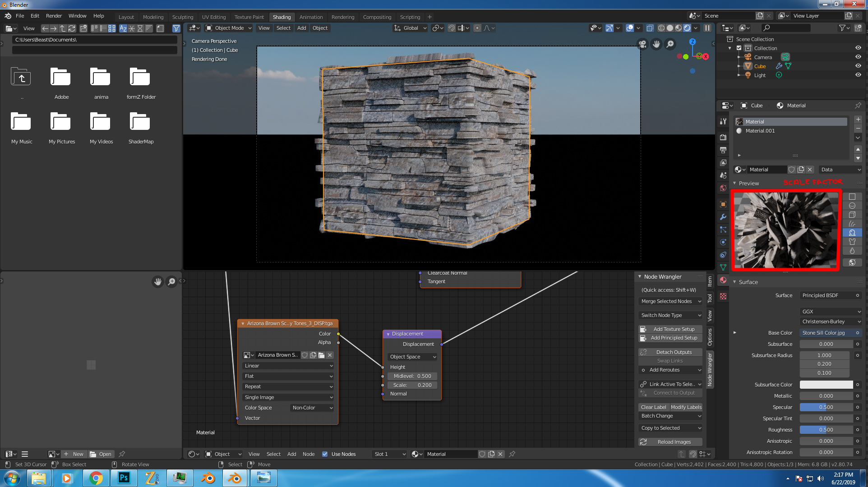Image resolution: width=868 pixels, height=487 pixels.
Task: Open Object Space dropdown on Displacement node
Action: click(413, 357)
